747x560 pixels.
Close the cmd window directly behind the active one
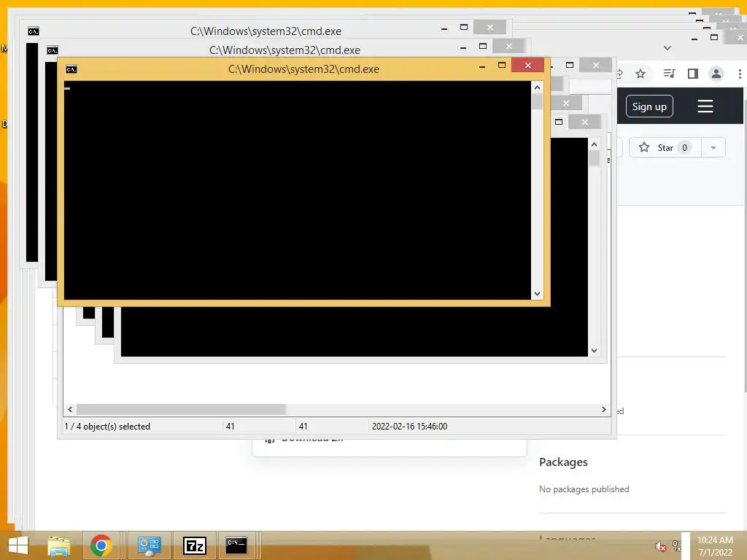pos(508,46)
